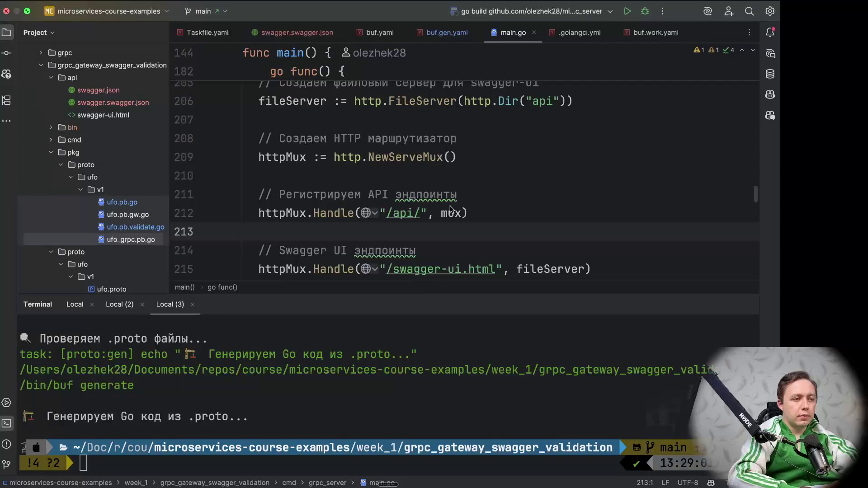The height and width of the screenshot is (488, 868).
Task: Switch to the Local (2) terminal tab
Action: 119,304
